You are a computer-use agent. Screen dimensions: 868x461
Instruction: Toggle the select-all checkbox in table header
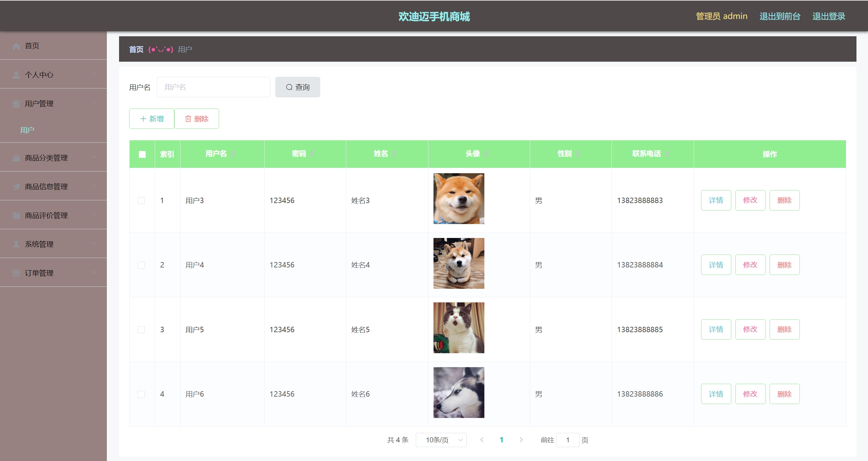pos(142,155)
